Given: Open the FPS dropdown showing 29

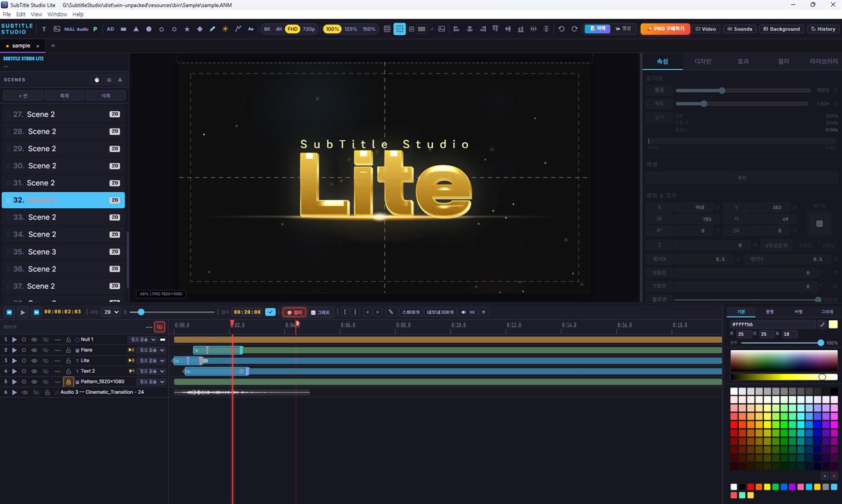Looking at the screenshot, I should (111, 313).
